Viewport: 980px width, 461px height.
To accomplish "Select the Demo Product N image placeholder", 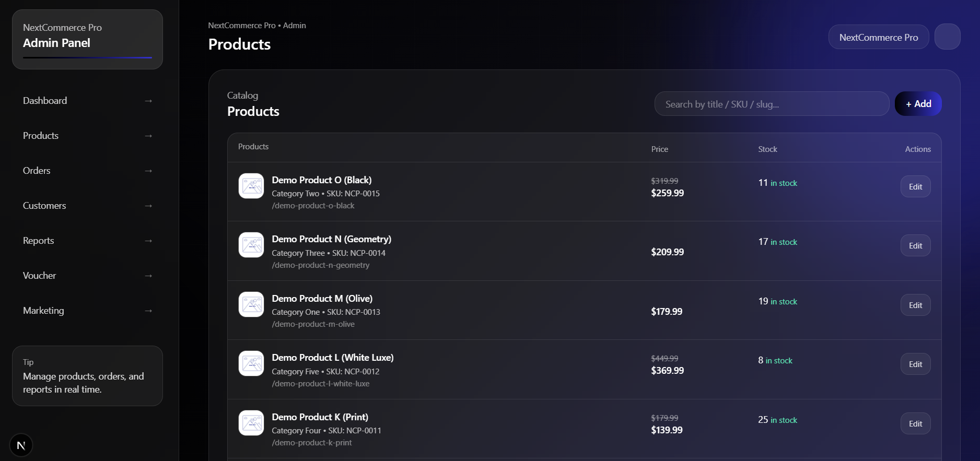I will pyautogui.click(x=251, y=244).
